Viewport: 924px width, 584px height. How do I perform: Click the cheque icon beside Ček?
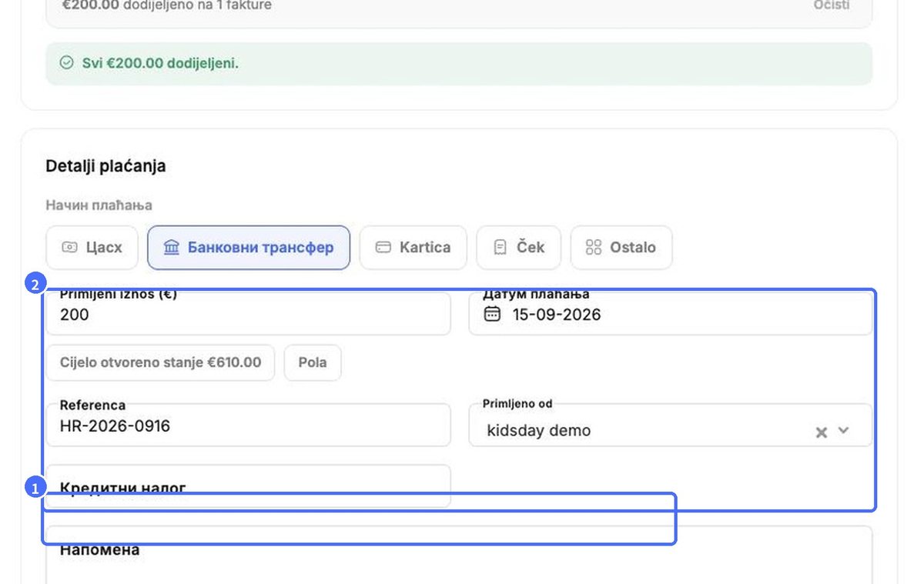click(500, 248)
